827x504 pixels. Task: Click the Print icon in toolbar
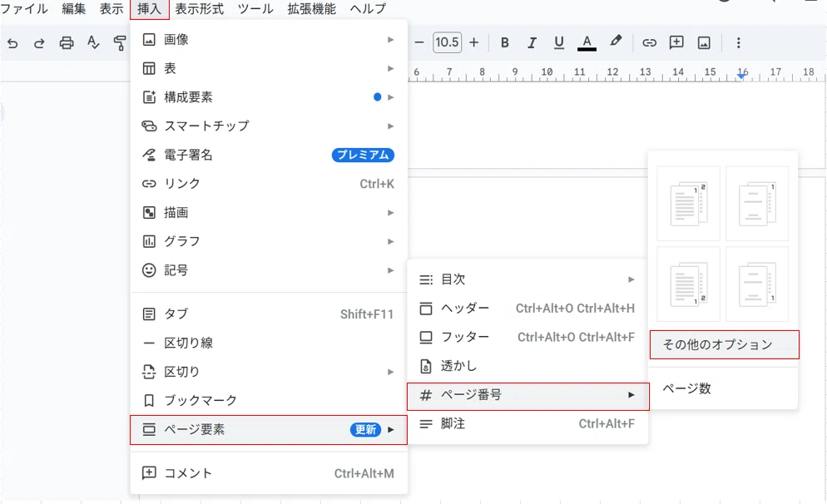[67, 42]
